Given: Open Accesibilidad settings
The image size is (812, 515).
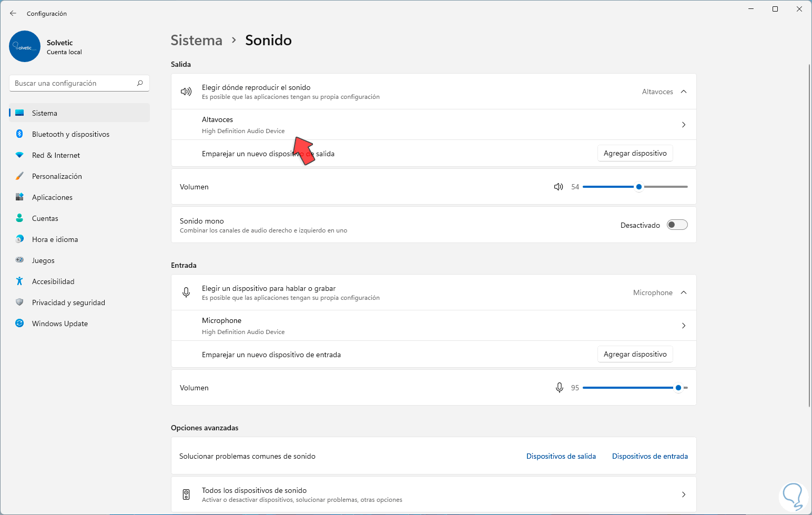Looking at the screenshot, I should (x=53, y=281).
